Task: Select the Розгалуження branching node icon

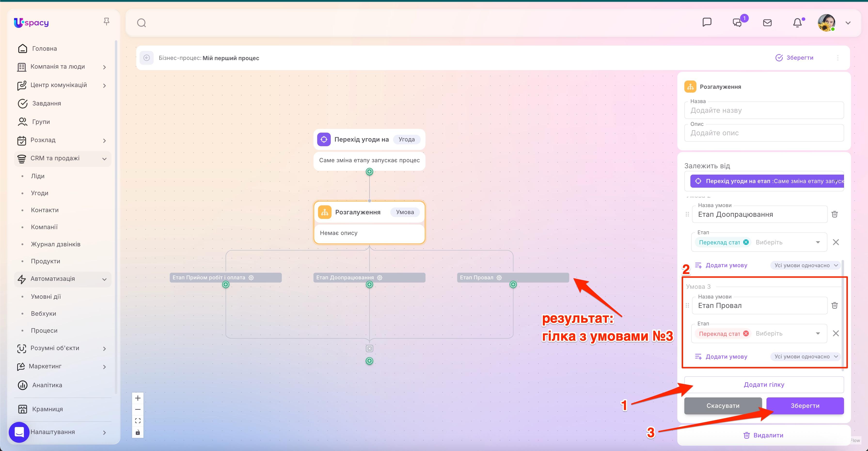Action: point(324,212)
